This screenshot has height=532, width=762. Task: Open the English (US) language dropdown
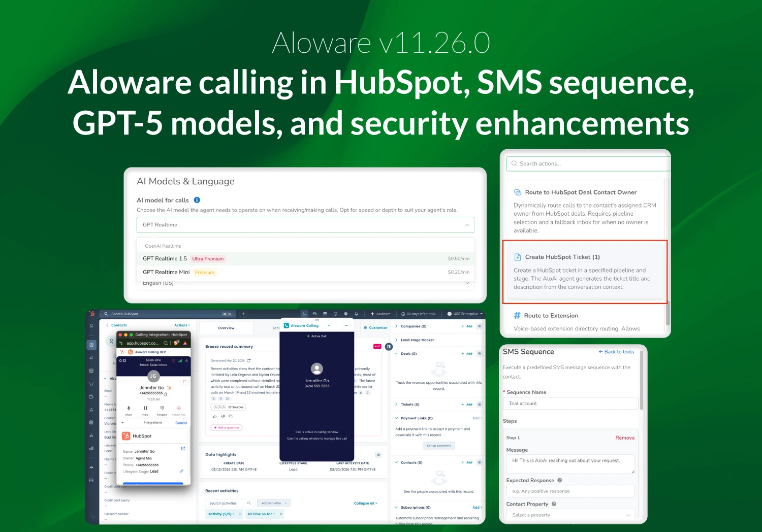coord(305,283)
